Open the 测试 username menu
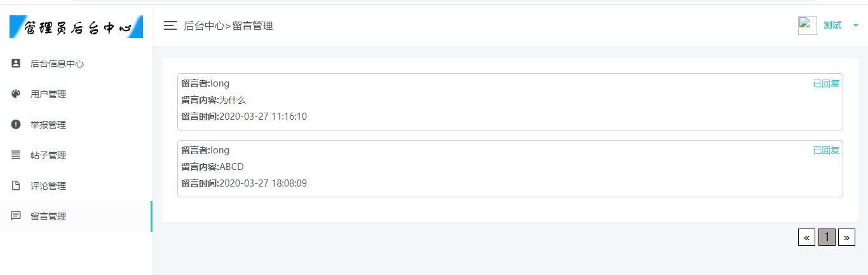The width and height of the screenshot is (868, 275). pos(832,25)
